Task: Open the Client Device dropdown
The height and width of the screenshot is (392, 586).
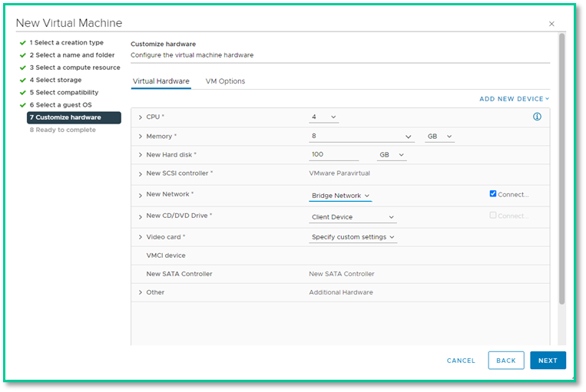Action: tap(353, 218)
